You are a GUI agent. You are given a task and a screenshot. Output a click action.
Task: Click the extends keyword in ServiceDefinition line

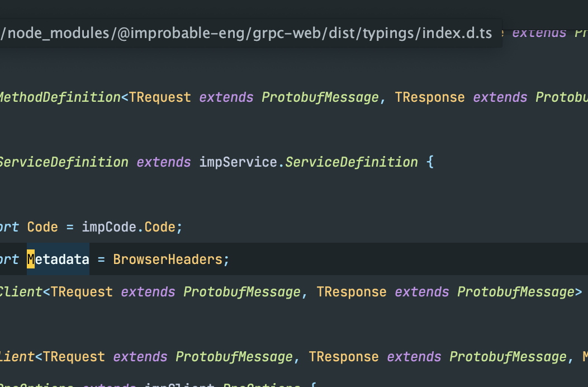tap(164, 162)
